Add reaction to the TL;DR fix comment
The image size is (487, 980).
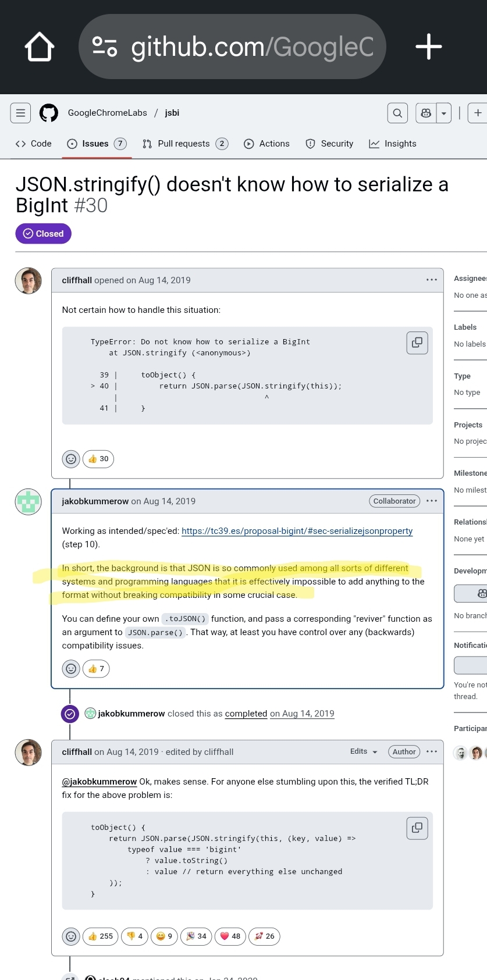point(71,936)
